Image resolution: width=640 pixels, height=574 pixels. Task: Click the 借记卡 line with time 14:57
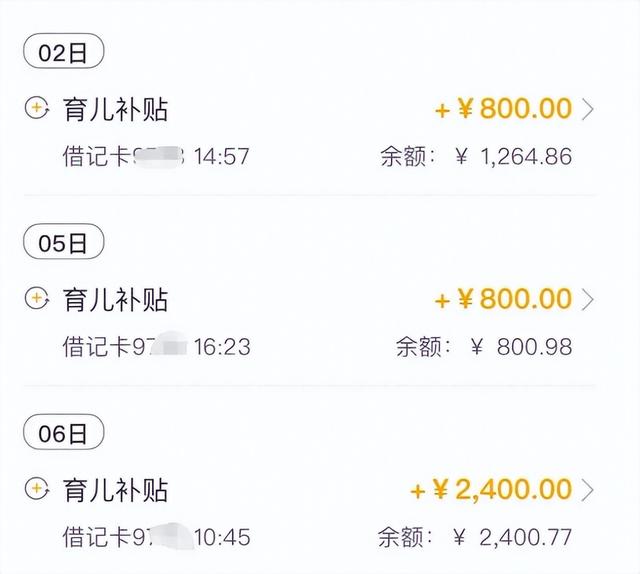click(156, 157)
